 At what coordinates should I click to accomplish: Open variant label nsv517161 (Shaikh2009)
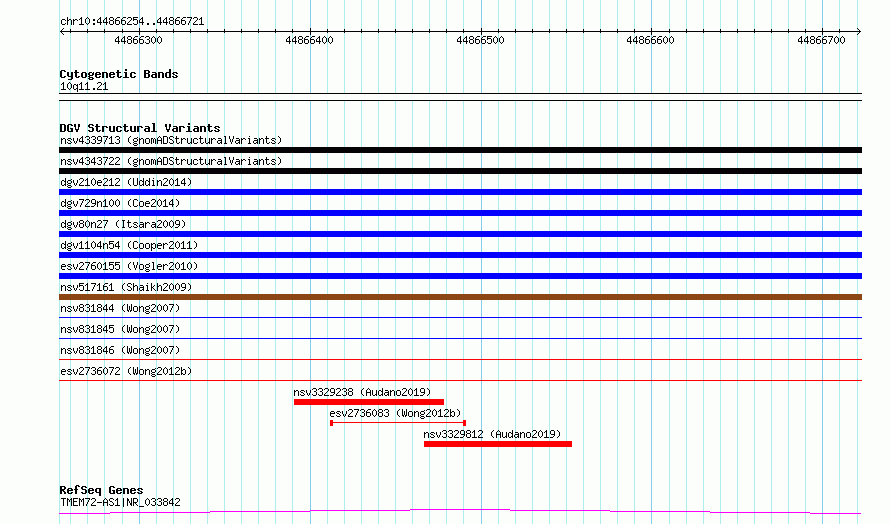[x=126, y=287]
